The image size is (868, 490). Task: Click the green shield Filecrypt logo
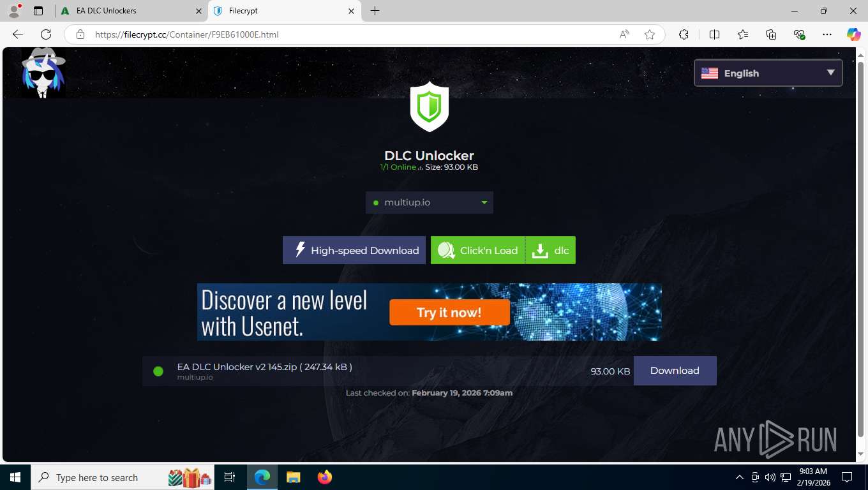pyautogui.click(x=430, y=107)
